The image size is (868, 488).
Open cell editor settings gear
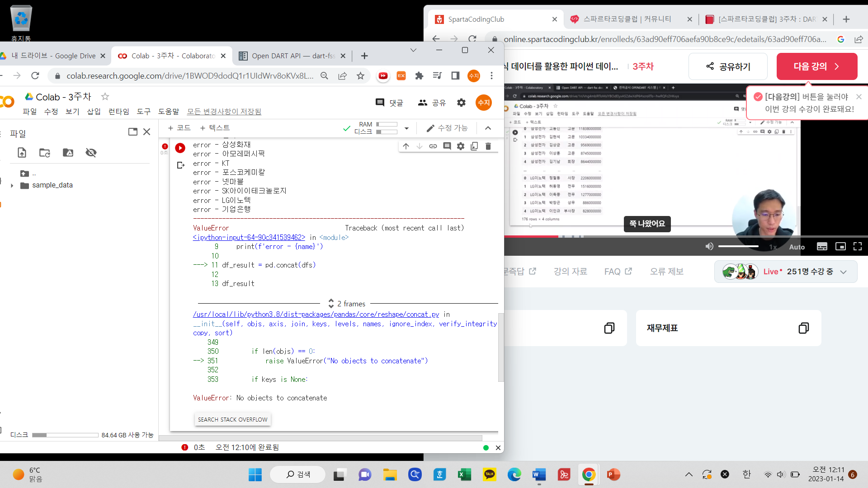click(x=461, y=146)
